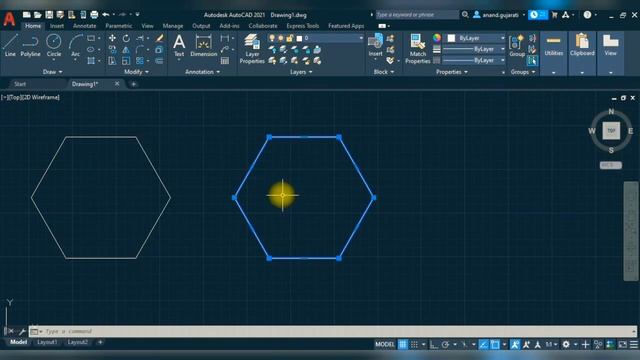Image resolution: width=640 pixels, height=360 pixels.
Task: Add a new drawing tab
Action: click(133, 84)
